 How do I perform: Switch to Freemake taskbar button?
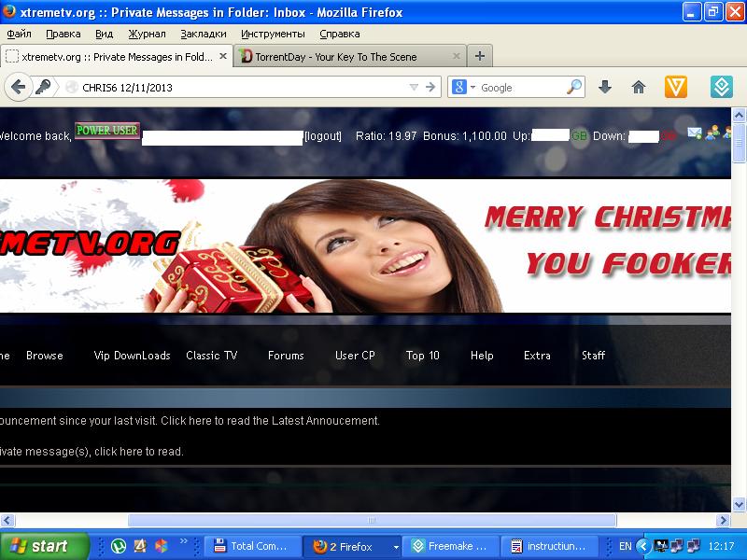451,546
